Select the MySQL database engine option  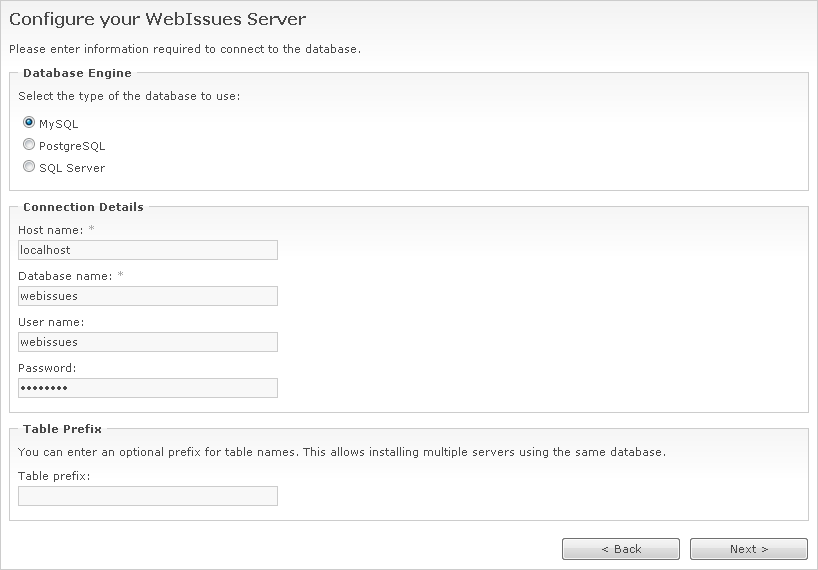(29, 123)
